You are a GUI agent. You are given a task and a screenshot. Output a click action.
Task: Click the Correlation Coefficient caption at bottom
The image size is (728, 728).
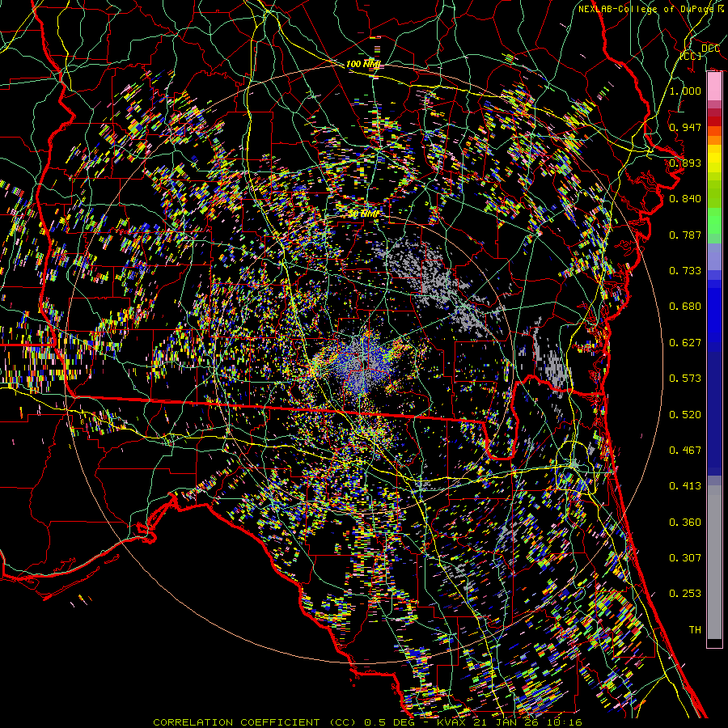tap(367, 722)
